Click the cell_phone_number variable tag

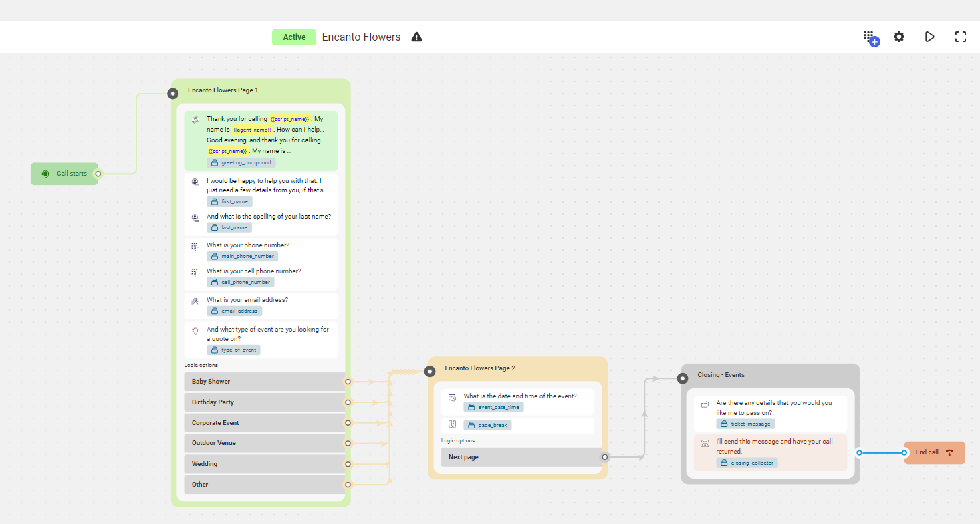(241, 282)
